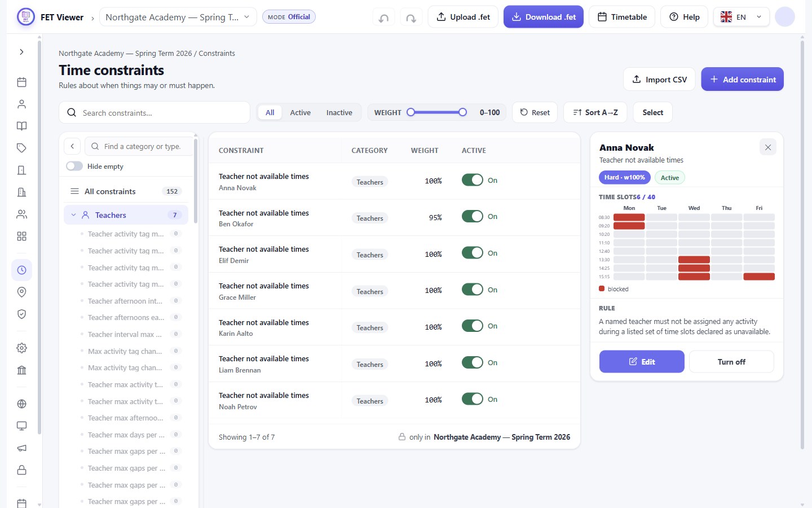Click the weight slider's right handle
The width and height of the screenshot is (812, 508).
click(462, 112)
